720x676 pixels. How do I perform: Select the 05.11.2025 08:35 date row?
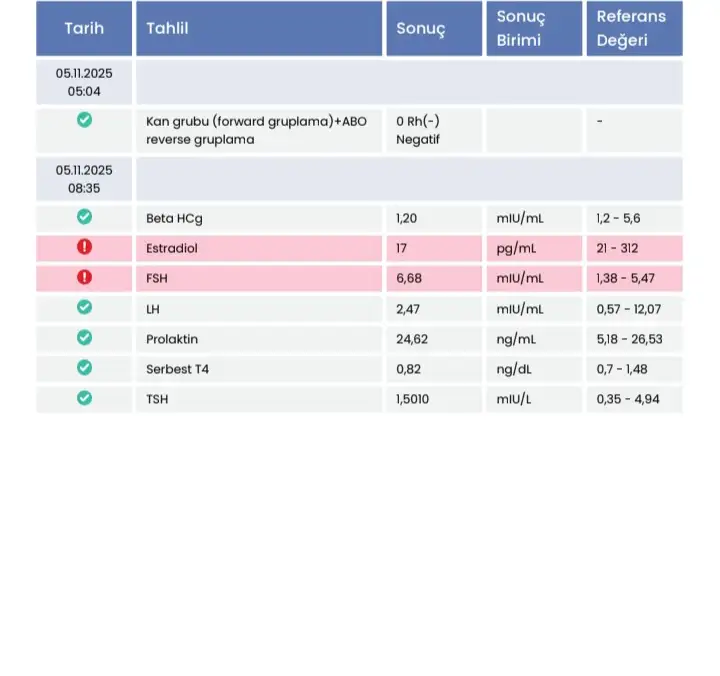pyautogui.click(x=84, y=178)
